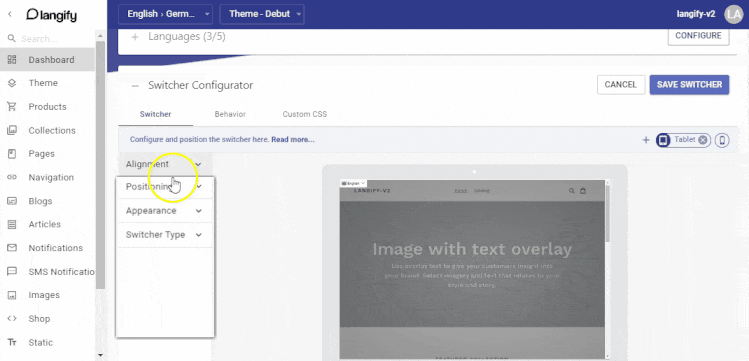Switch to the Behavior tab
The height and width of the screenshot is (361, 749).
click(x=230, y=115)
